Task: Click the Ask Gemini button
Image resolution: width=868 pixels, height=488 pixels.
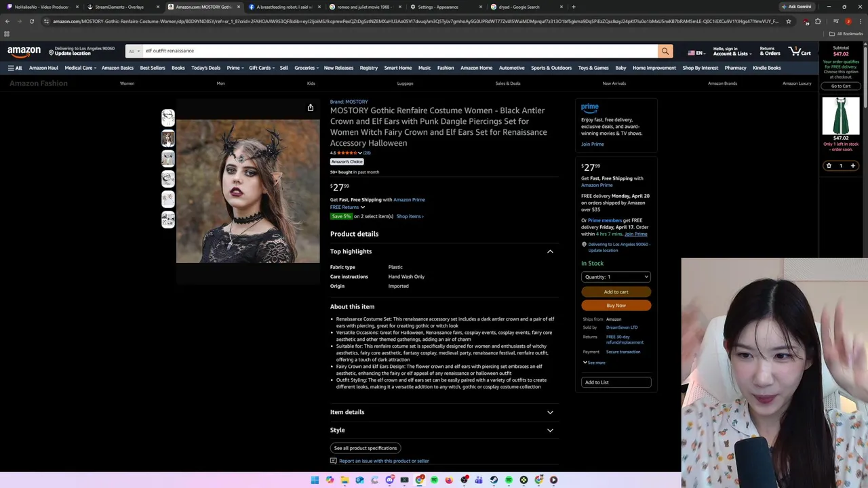Action: tap(797, 7)
